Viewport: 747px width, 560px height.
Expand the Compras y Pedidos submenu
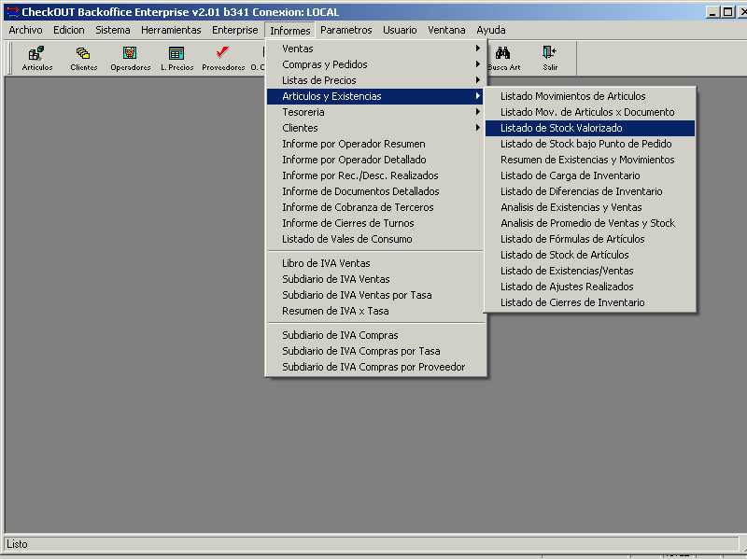tap(375, 64)
